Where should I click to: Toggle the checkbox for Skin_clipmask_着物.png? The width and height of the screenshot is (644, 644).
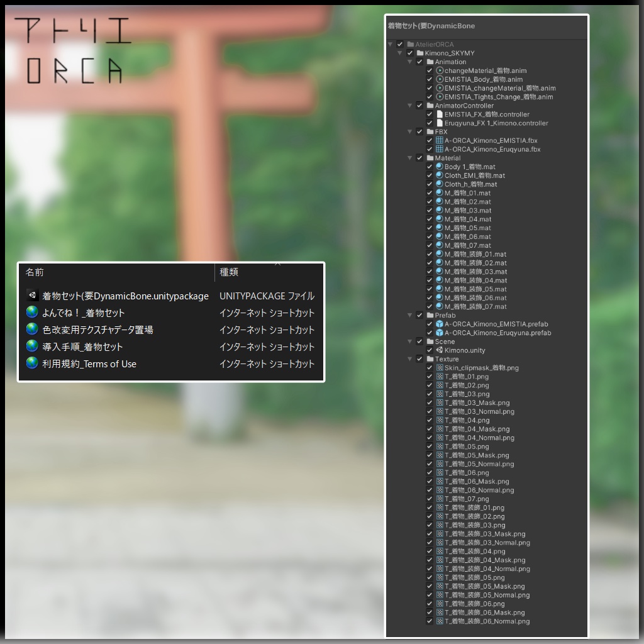point(430,368)
